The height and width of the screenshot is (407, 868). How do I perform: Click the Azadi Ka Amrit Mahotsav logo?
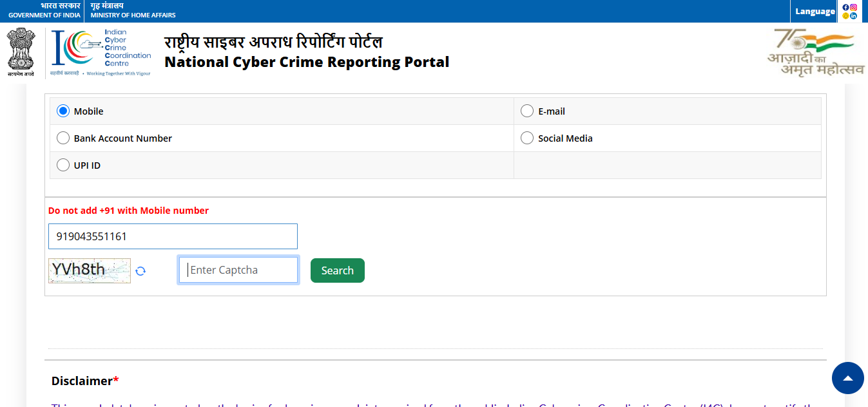click(815, 53)
